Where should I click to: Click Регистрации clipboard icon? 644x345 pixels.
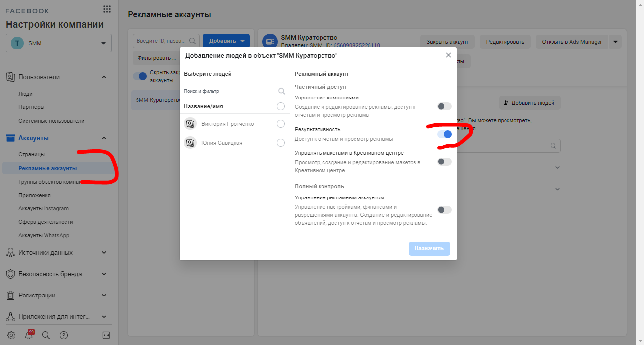[x=10, y=296]
